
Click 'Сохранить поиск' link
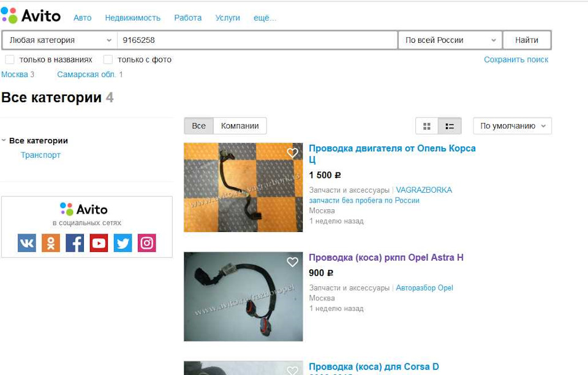point(516,60)
